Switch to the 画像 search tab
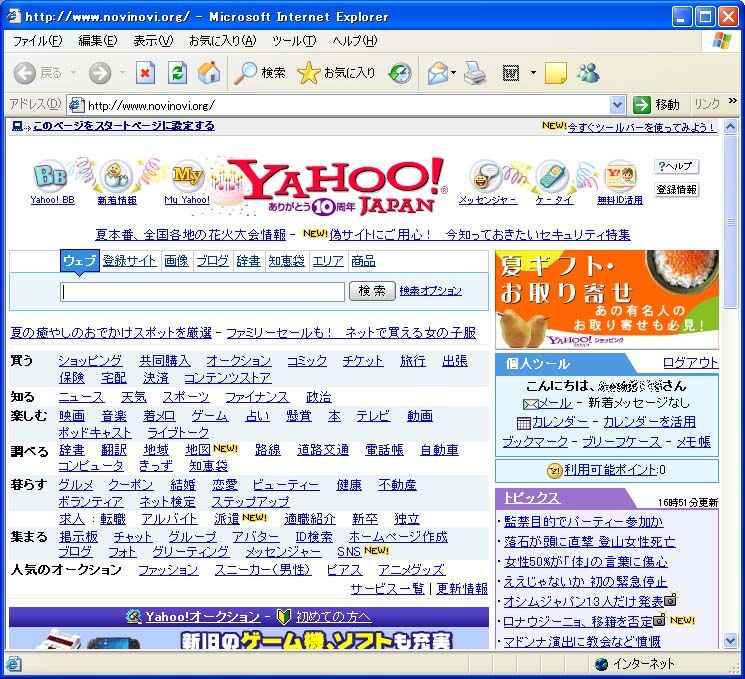The image size is (745, 679). pyautogui.click(x=176, y=261)
